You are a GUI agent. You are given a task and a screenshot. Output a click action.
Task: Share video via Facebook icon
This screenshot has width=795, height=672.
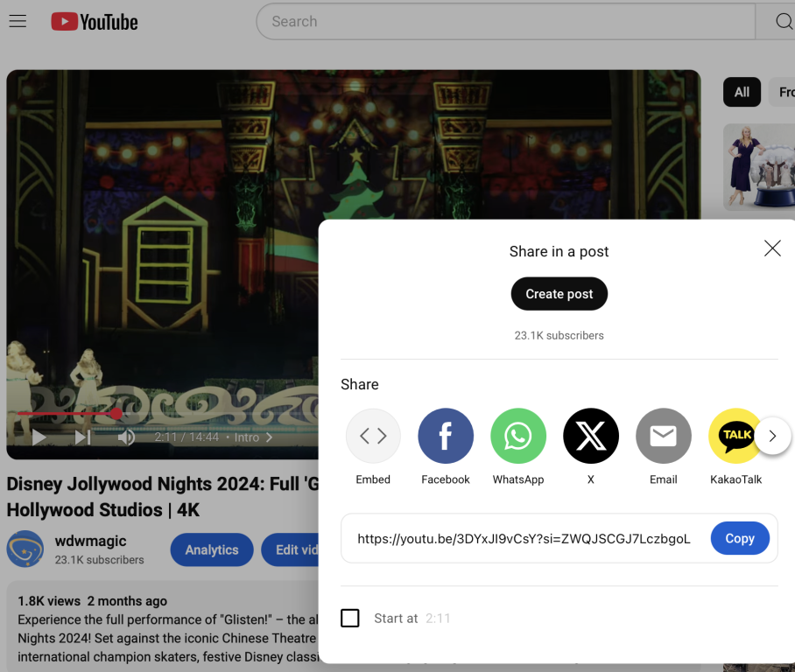coord(446,436)
